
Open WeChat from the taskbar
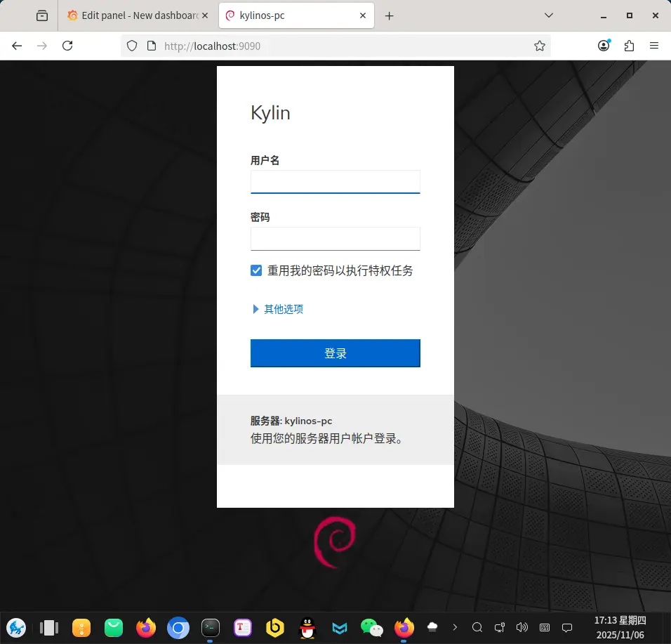372,628
